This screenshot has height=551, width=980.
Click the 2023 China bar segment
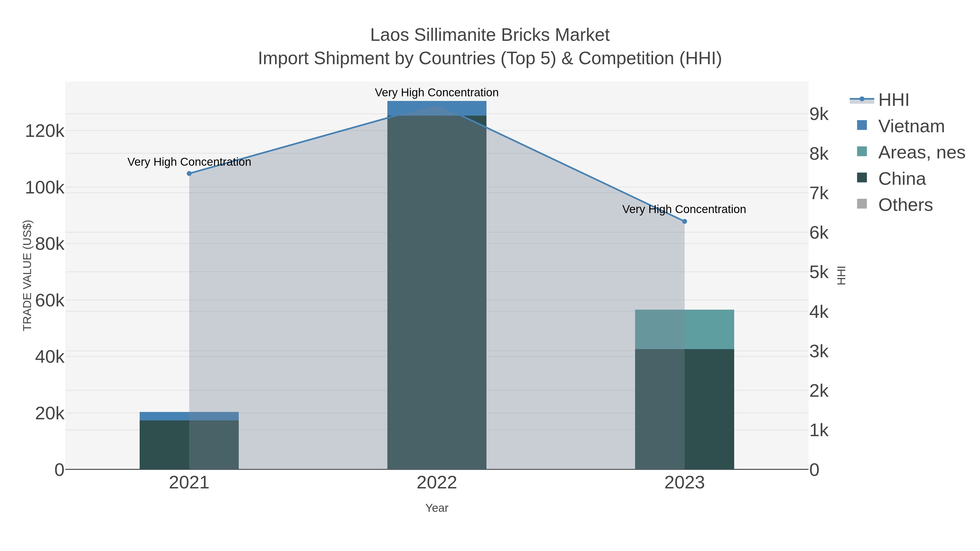(x=684, y=409)
